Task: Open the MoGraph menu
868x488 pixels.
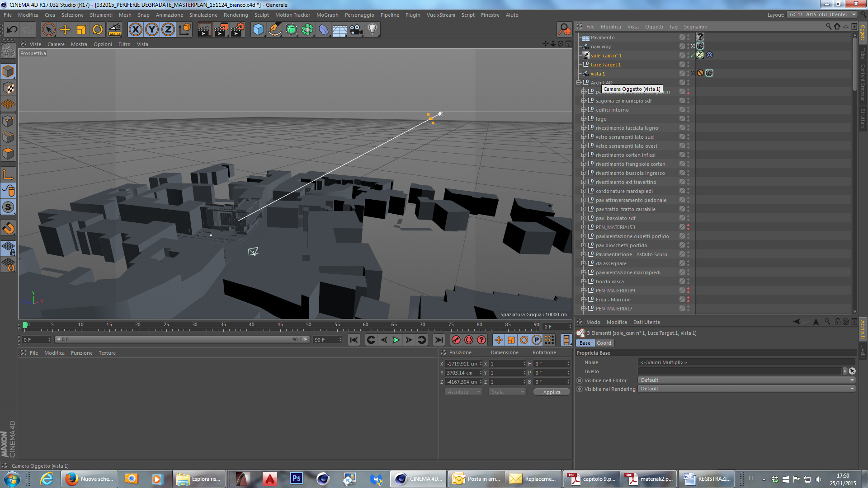Action: point(327,15)
